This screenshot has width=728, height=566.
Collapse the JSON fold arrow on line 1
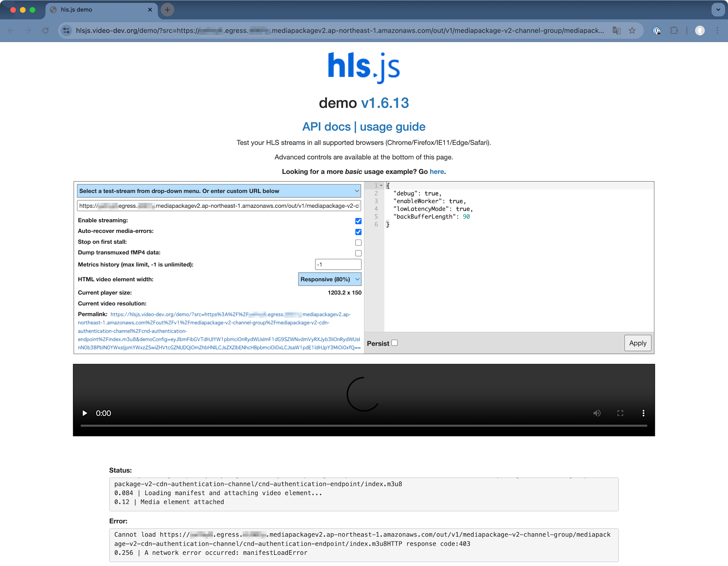(x=381, y=186)
